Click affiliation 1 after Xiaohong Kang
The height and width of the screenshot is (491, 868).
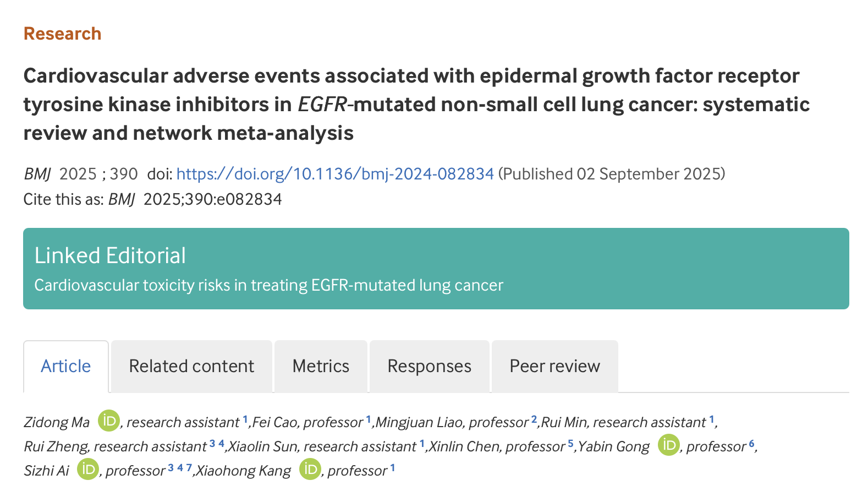tap(393, 467)
